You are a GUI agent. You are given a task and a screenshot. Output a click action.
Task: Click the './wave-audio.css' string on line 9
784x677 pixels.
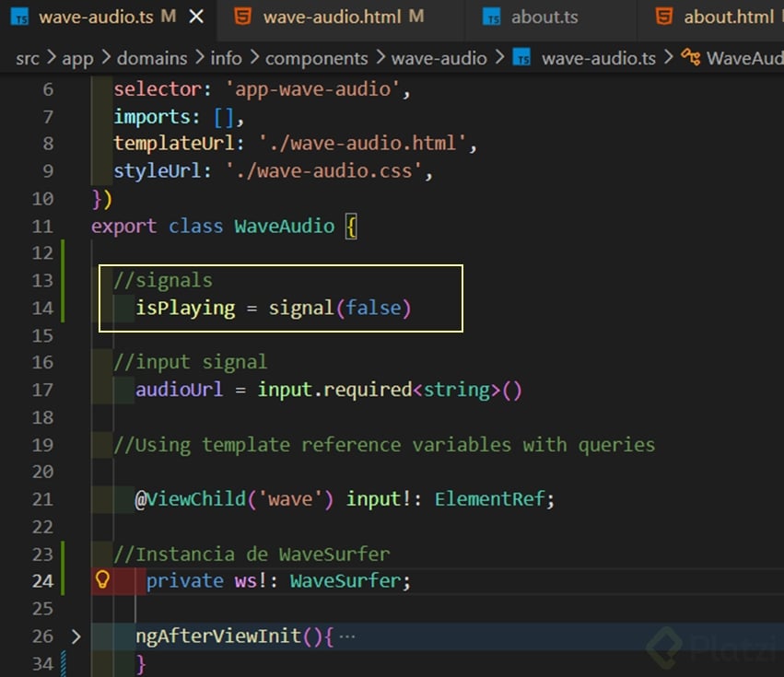point(324,171)
